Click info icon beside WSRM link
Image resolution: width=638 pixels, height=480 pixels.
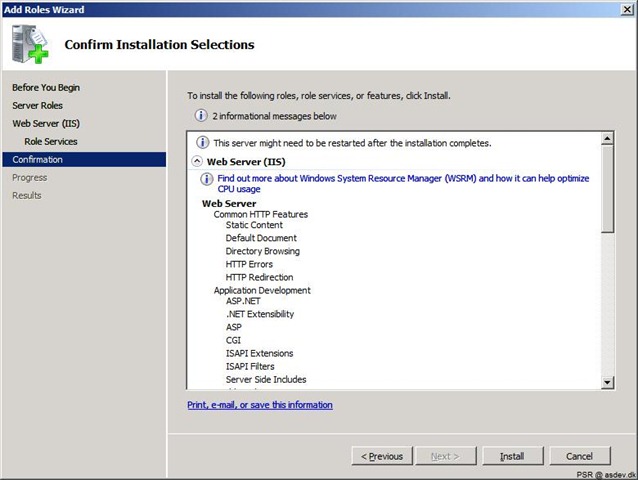pyautogui.click(x=206, y=179)
